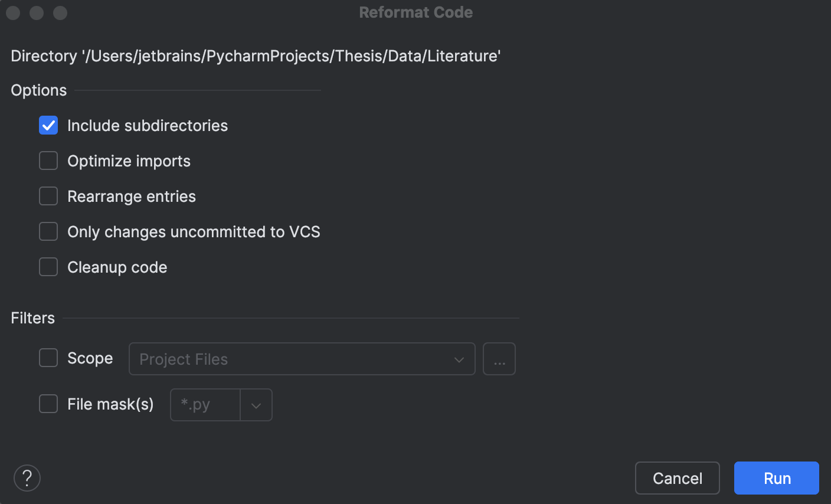
Task: Click the Rearrange entries label text
Action: coord(131,197)
